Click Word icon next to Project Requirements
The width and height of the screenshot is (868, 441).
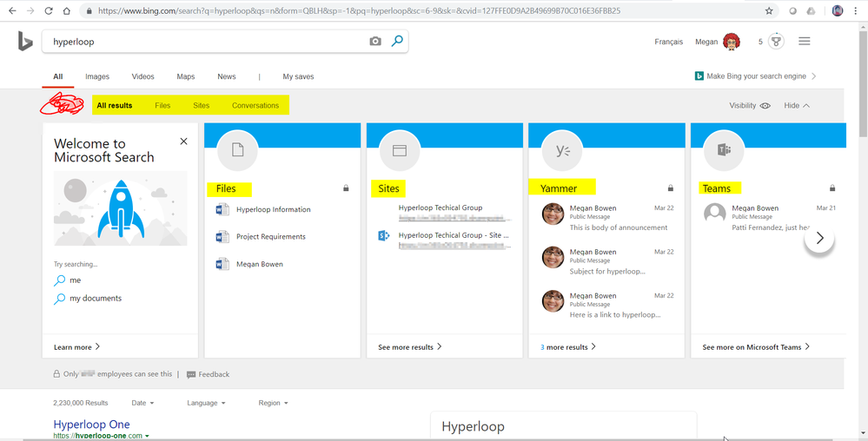point(222,237)
